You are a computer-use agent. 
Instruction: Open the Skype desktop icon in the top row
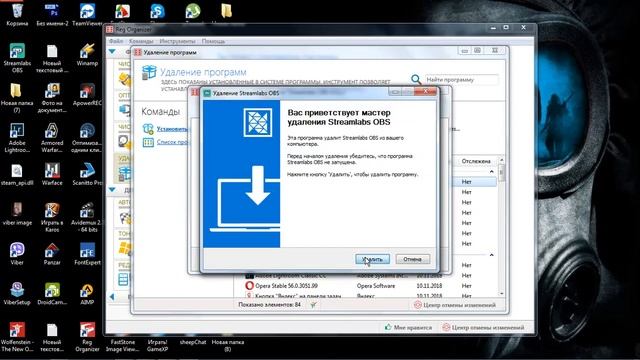[157, 11]
